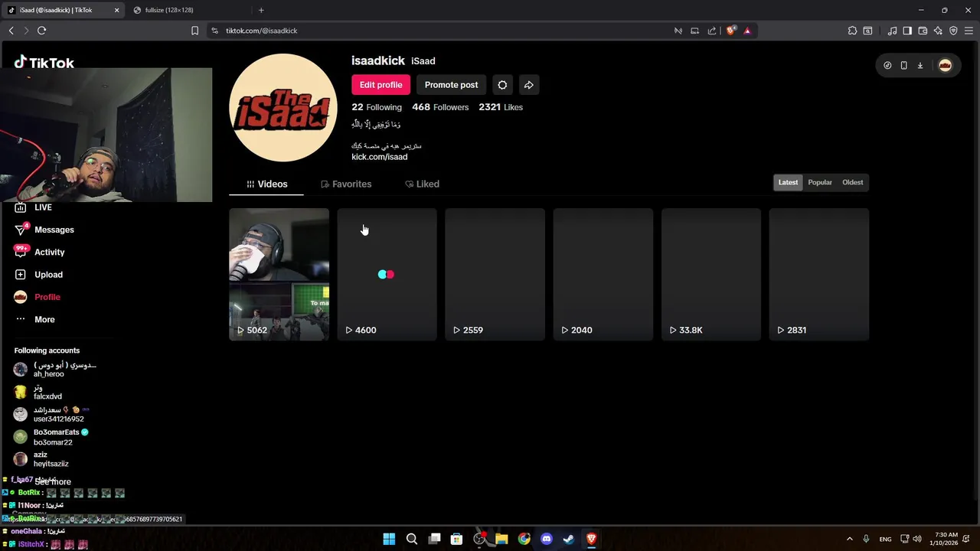Click the isaadkick profile picture

(x=283, y=108)
